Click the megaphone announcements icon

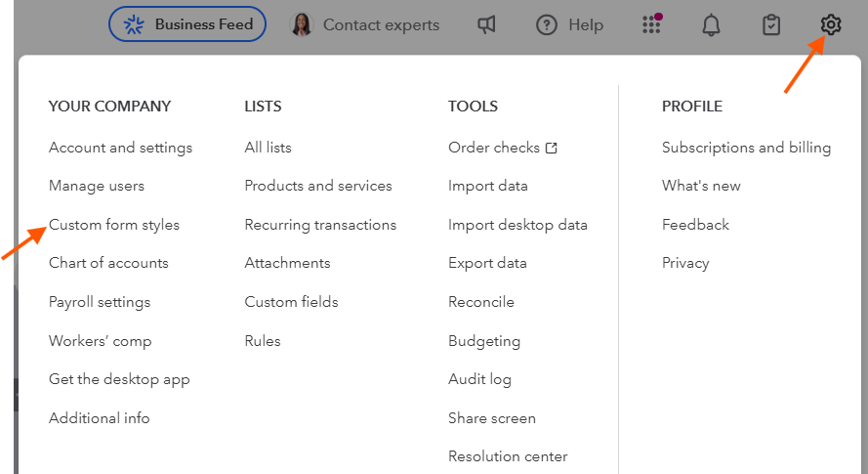click(486, 25)
